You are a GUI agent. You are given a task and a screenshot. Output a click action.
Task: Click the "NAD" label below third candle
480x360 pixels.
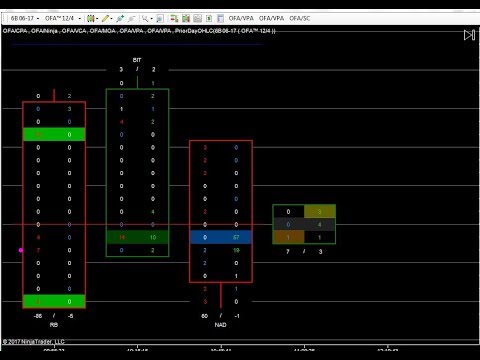(x=220, y=325)
